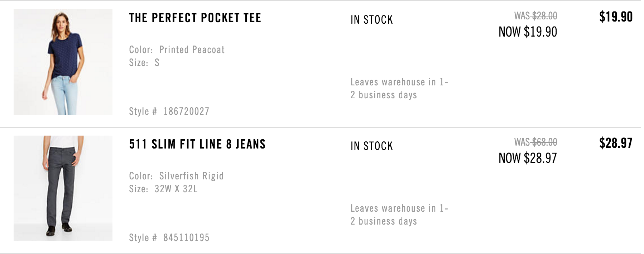
Task: Open the Perfect Pocket Tee product thumbnail
Action: click(x=63, y=62)
